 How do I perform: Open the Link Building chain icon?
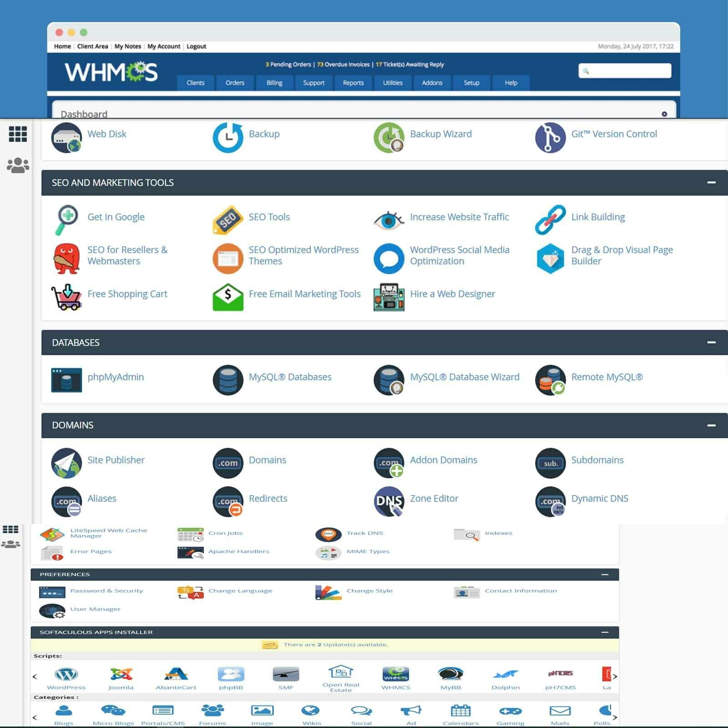point(551,220)
